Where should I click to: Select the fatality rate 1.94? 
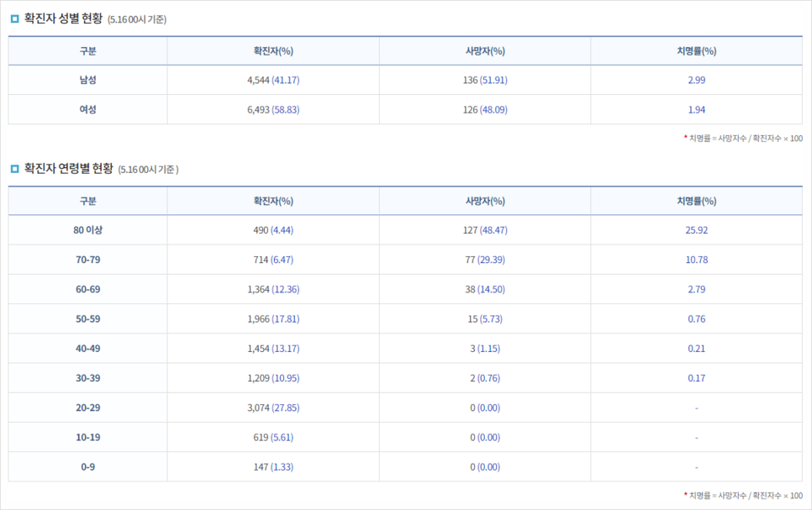697,109
